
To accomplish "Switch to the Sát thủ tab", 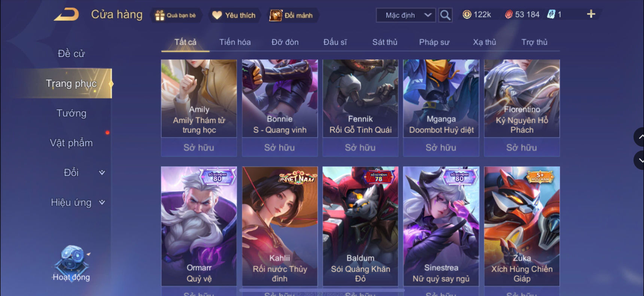I will tap(385, 42).
